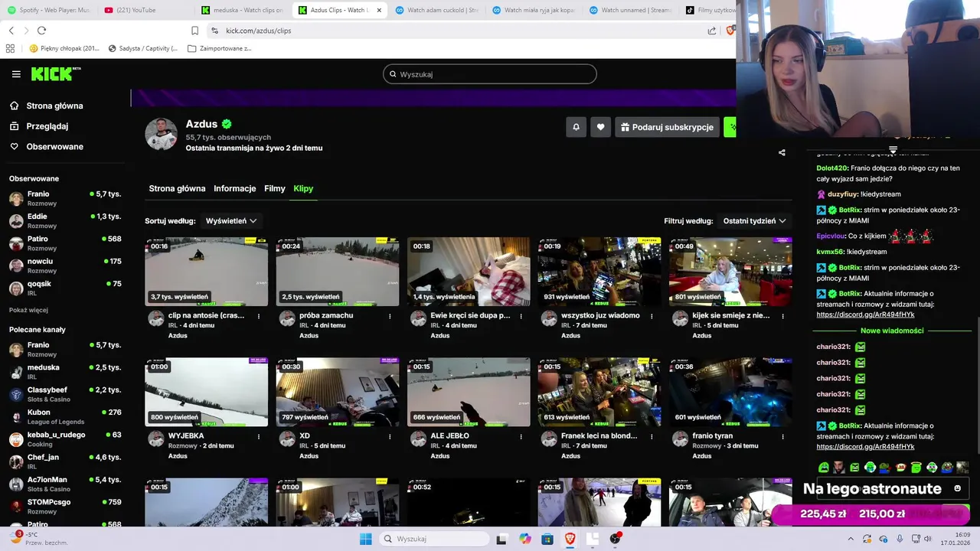980x551 pixels.
Task: Open browser apps grid icon in bookmarks bar
Action: [10, 48]
